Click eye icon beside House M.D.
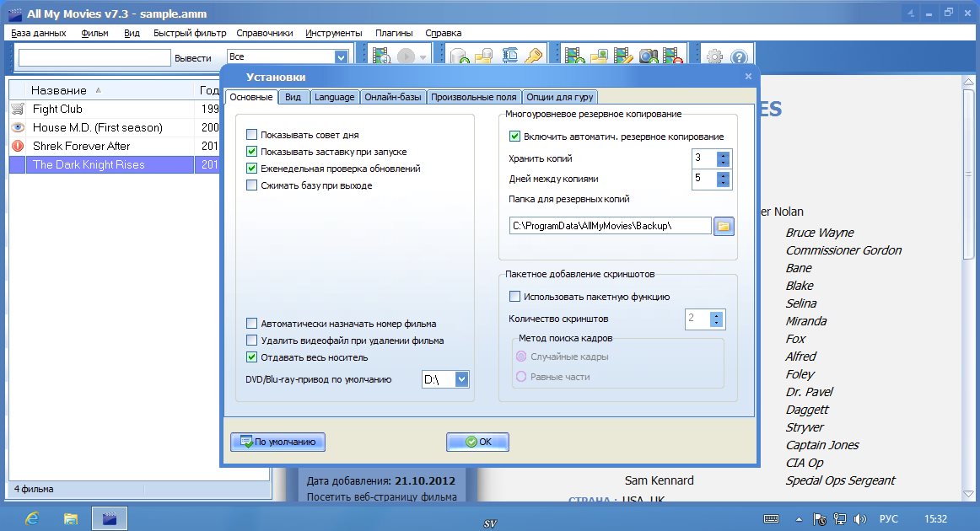This screenshot has height=531, width=980. (x=18, y=127)
